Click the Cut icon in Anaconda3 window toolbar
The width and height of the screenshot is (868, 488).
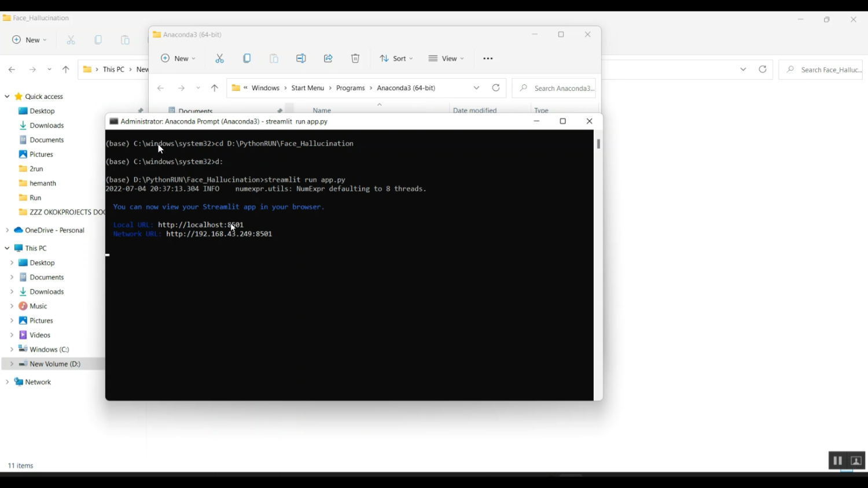pos(220,58)
